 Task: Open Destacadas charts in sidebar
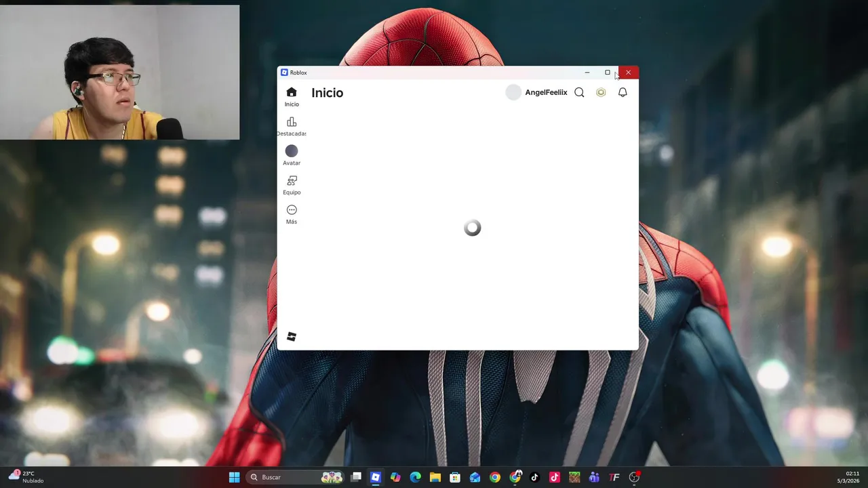292,126
